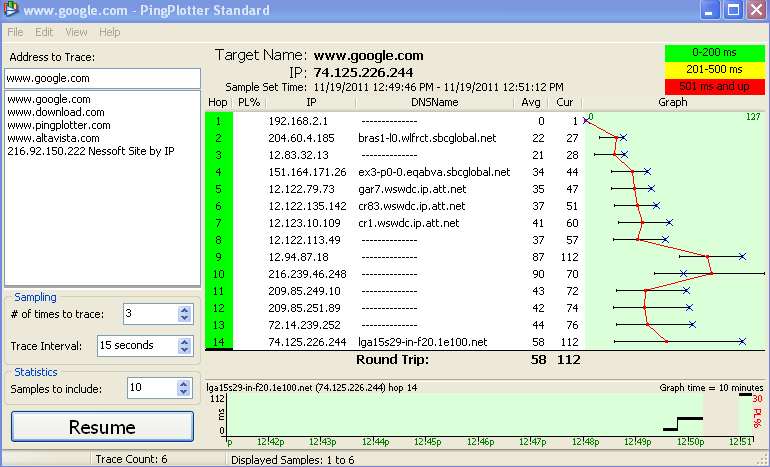Maximize the PingPlotter window
Viewport: 770px width, 467px height.
pyautogui.click(x=733, y=10)
